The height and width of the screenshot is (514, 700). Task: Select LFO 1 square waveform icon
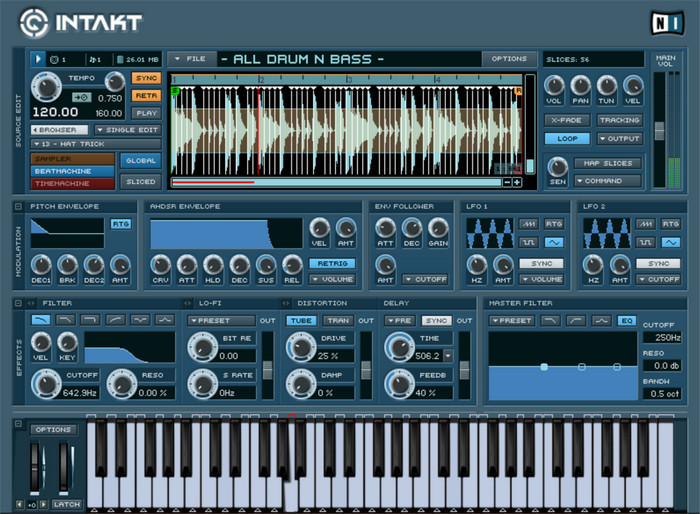[529, 242]
